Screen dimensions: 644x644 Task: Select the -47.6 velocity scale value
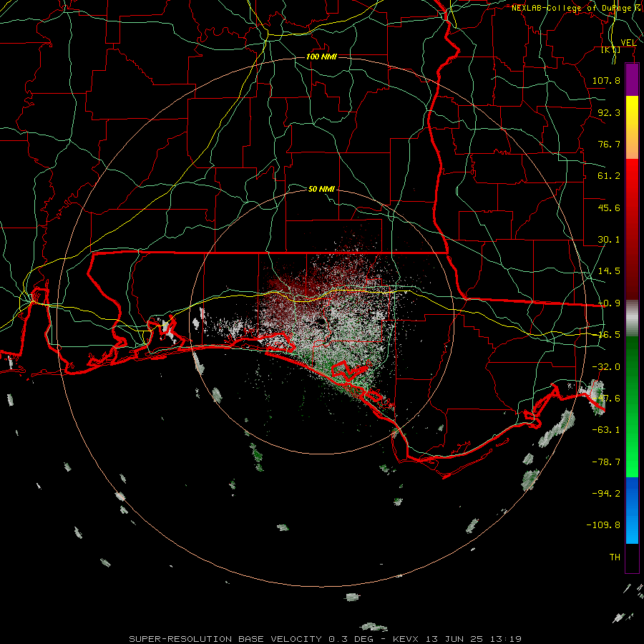(606, 399)
